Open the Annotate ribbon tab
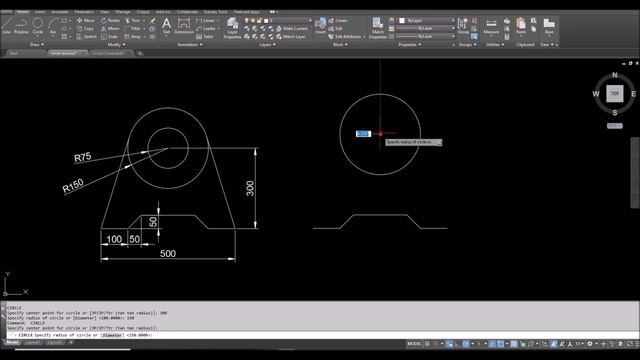This screenshot has width=640, height=360. coord(60,12)
